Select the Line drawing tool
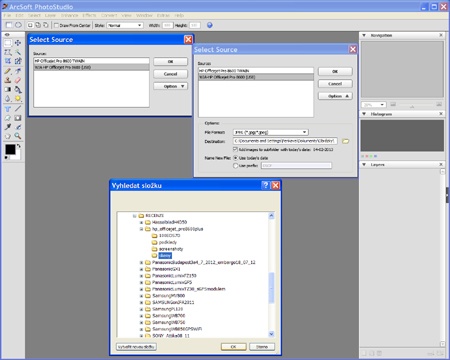Screen dimensions: 450x360 click(18, 109)
